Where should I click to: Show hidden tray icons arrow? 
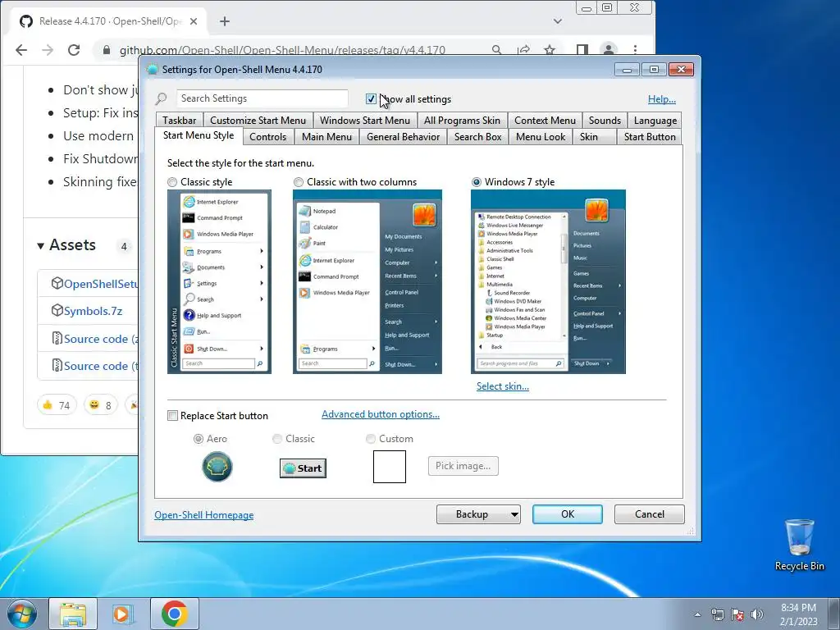pyautogui.click(x=697, y=614)
